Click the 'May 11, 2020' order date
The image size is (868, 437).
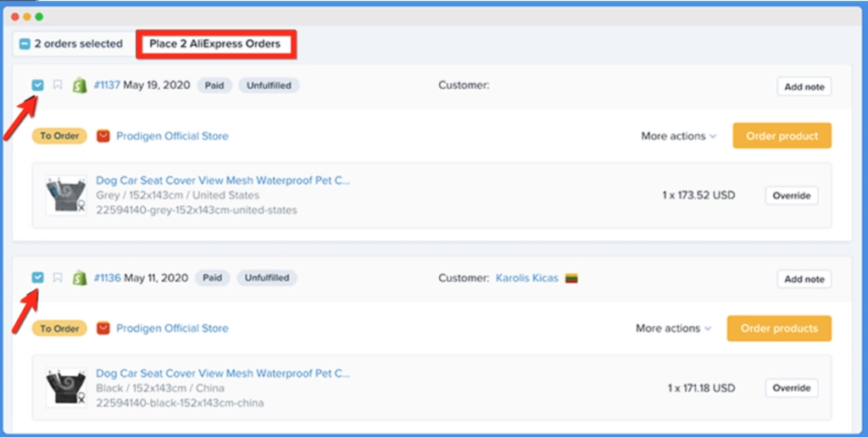pos(156,277)
